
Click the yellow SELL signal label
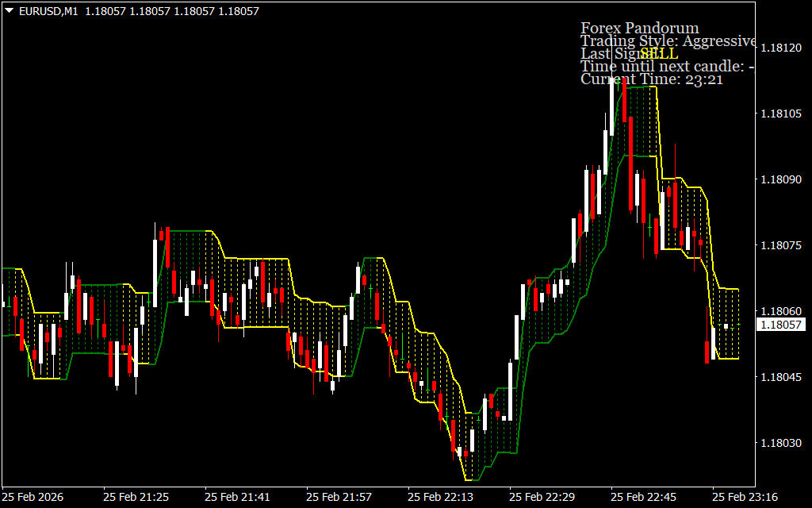(x=659, y=53)
